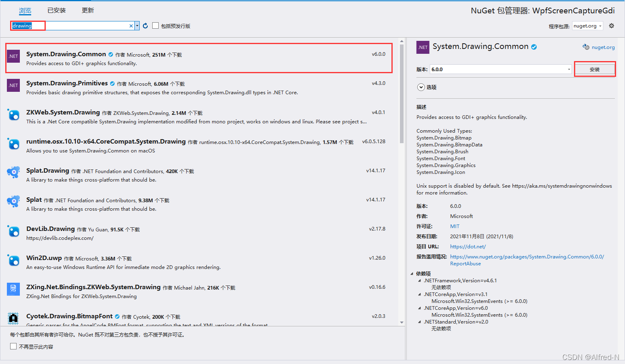Open the https://dot.net/ project URL
Screen dimensions: 625x364
coord(468,247)
